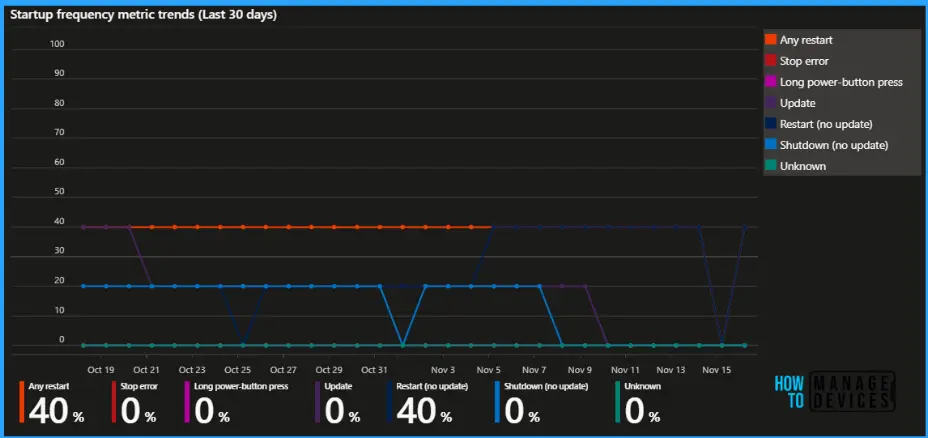Screen dimensions: 928x438
Task: Click the Oct 23 axis label
Action: click(192, 370)
